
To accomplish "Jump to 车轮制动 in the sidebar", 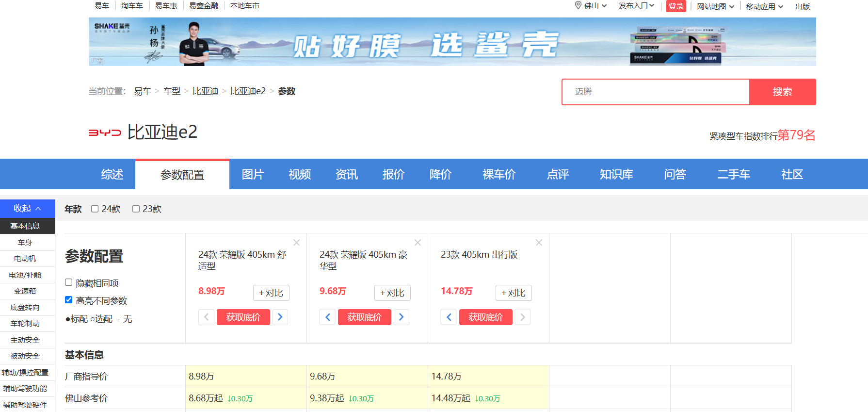I will pos(27,324).
